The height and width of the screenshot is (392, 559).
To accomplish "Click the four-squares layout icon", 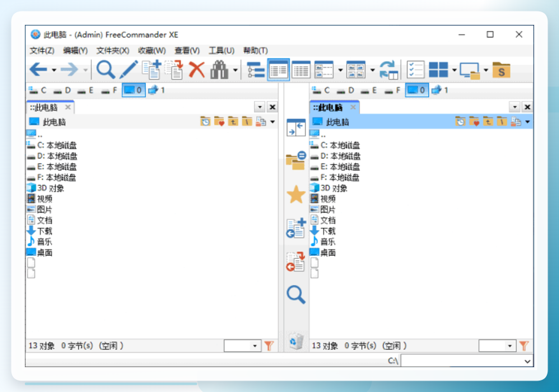I will coord(438,70).
